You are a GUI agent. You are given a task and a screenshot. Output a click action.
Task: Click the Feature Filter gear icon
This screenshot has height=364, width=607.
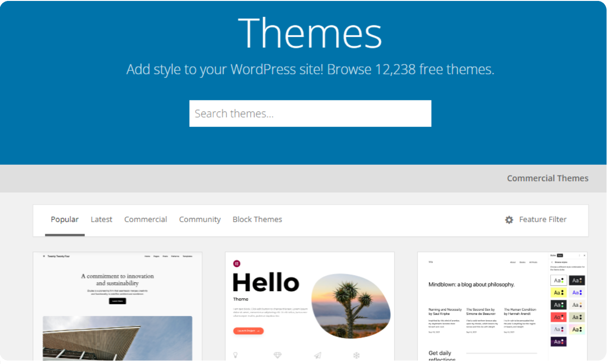[x=509, y=220]
